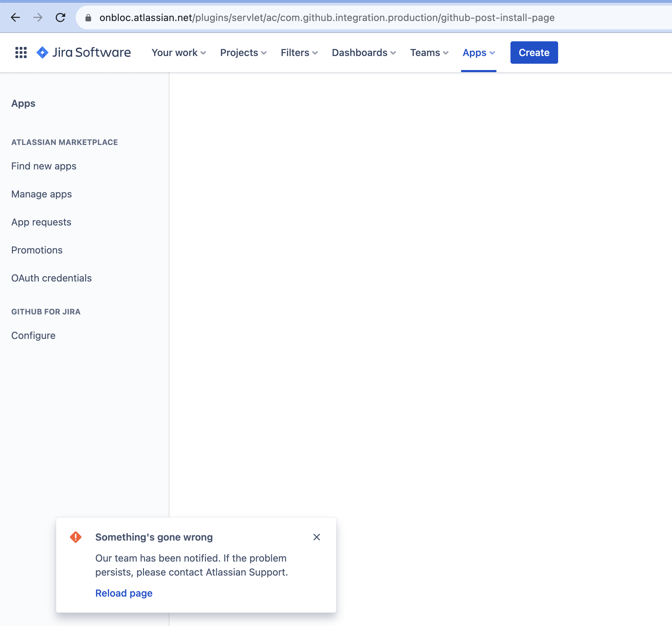The width and height of the screenshot is (672, 626).
Task: Open the Filters dropdown menu
Action: point(299,53)
